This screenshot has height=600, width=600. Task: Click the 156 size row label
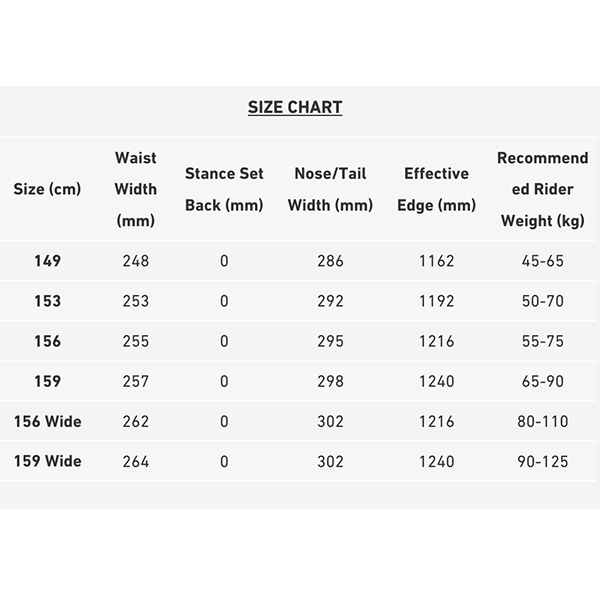(47, 341)
